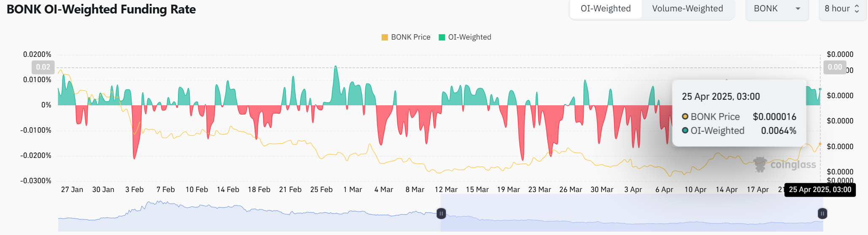Click the 3 Feb date axis label
The width and height of the screenshot is (868, 235).
[135, 190]
